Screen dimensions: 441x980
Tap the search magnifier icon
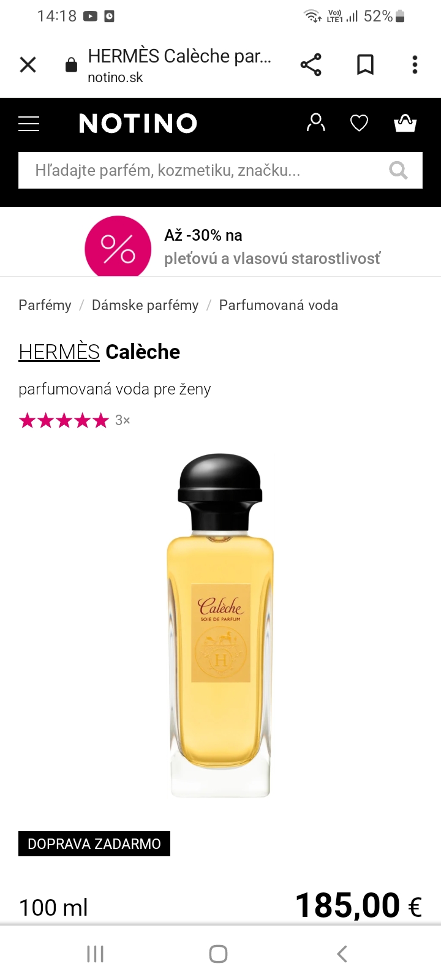point(399,170)
